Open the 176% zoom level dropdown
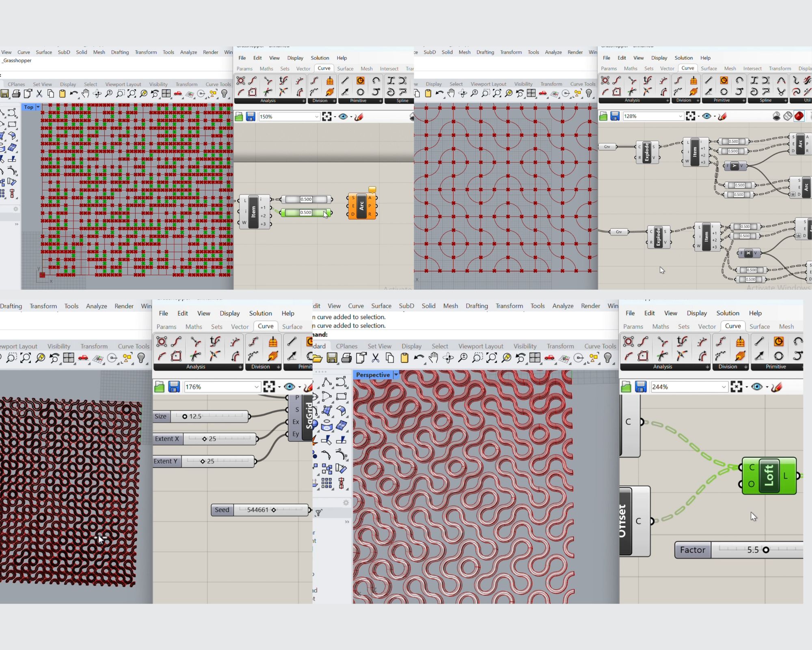Viewport: 812px width, 650px height. pyautogui.click(x=257, y=387)
